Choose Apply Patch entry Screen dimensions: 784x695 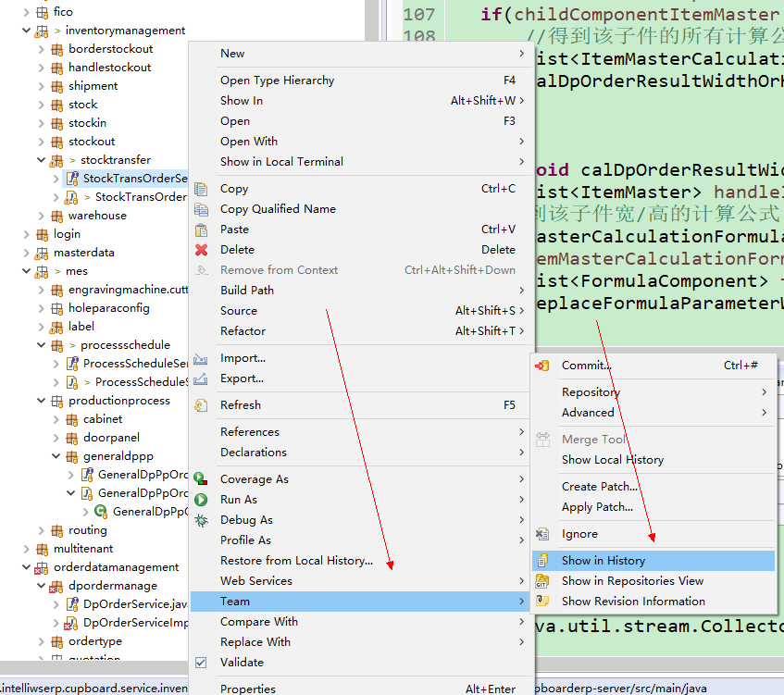(x=654, y=507)
